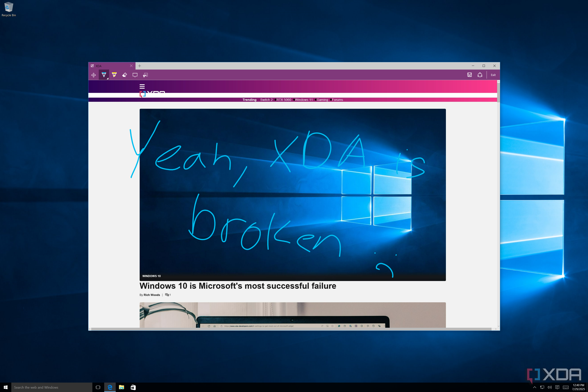
Task: Select the Pan tool in web note toolbar
Action: (x=93, y=75)
